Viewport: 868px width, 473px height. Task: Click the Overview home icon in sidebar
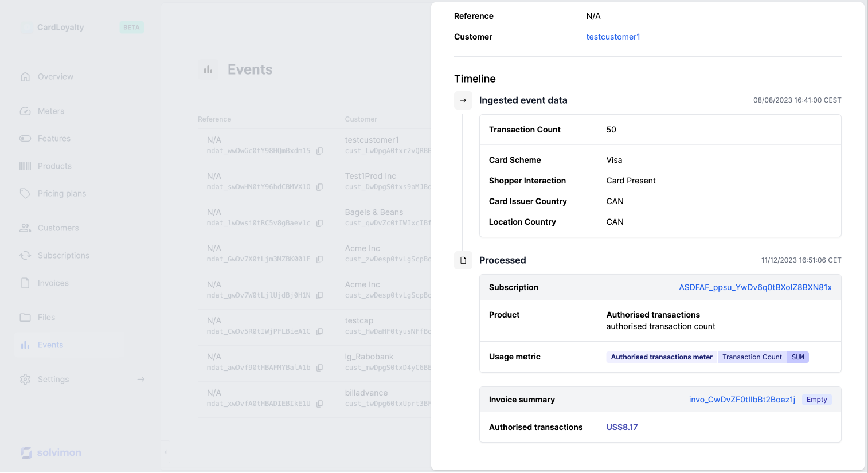point(25,77)
